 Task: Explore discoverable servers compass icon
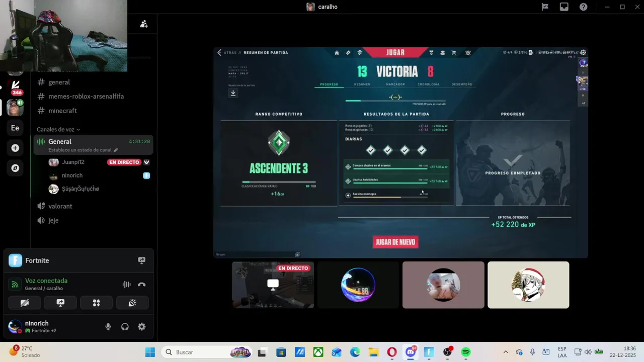point(15,168)
